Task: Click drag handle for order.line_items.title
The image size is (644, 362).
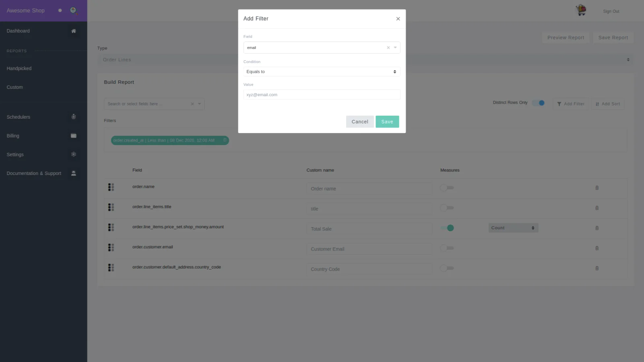Action: click(111, 207)
